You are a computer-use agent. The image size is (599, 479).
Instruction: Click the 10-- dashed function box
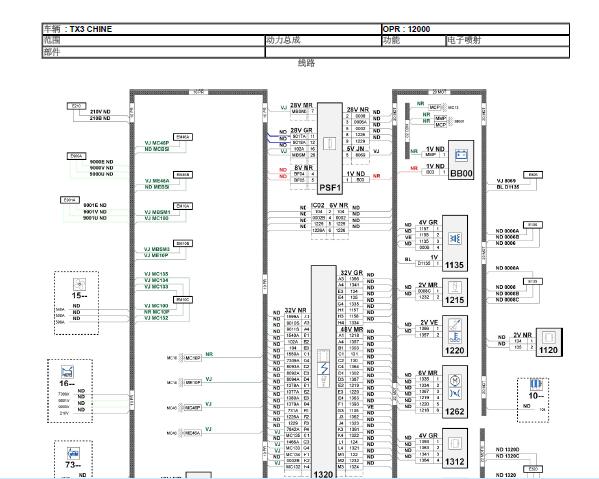pos(533,400)
